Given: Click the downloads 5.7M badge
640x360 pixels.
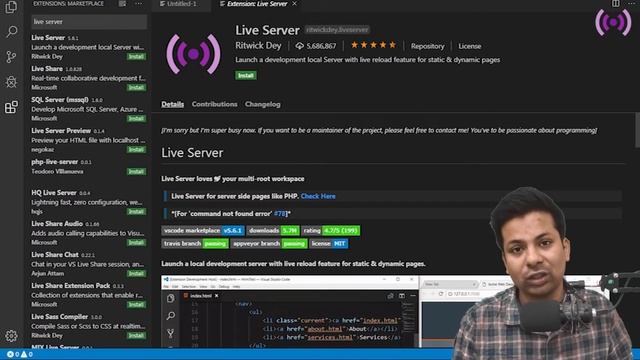Looking at the screenshot, I should pos(273,231).
